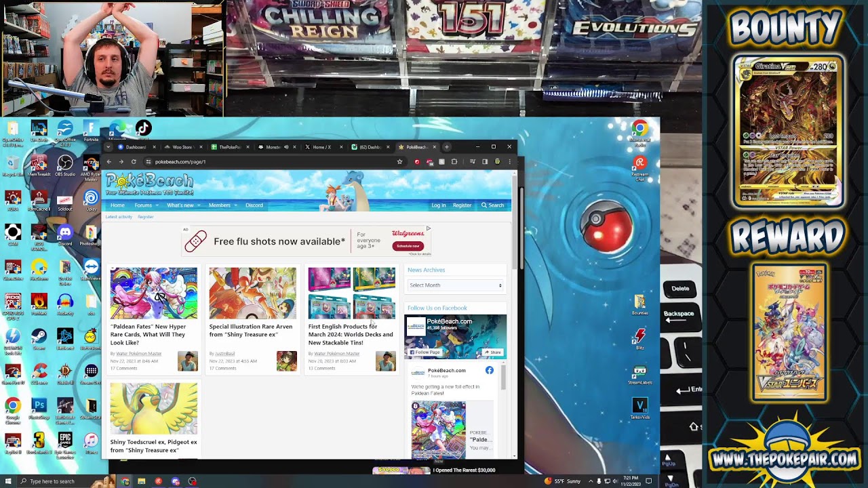Switch to the first Dashboard tab
Viewport: 868px width, 488px height.
pos(136,147)
